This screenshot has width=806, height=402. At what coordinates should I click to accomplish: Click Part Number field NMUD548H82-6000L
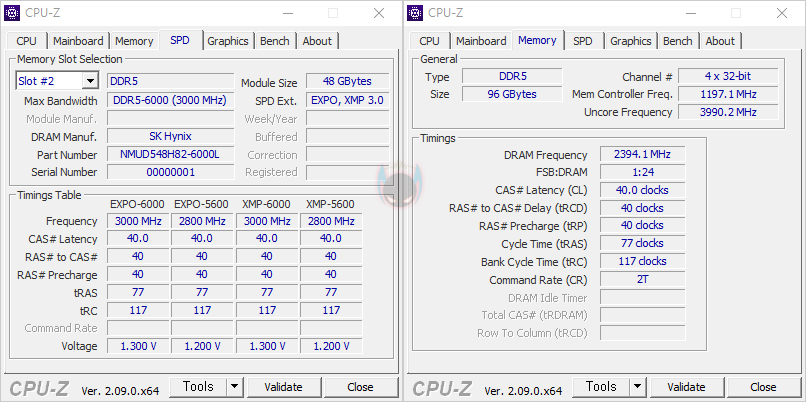[170, 154]
